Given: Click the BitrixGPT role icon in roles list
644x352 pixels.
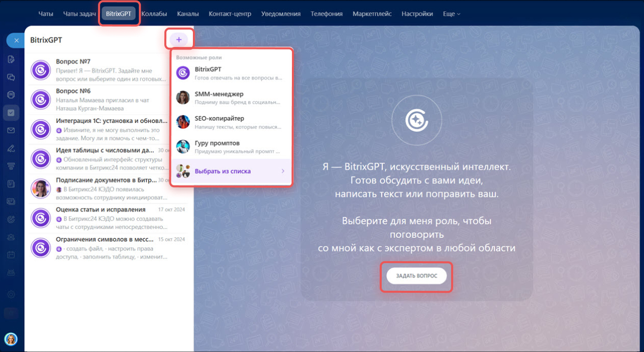Looking at the screenshot, I should pos(183,73).
